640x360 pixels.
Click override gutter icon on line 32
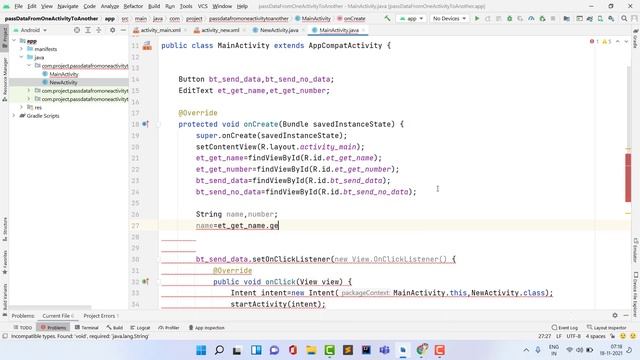coord(146,282)
